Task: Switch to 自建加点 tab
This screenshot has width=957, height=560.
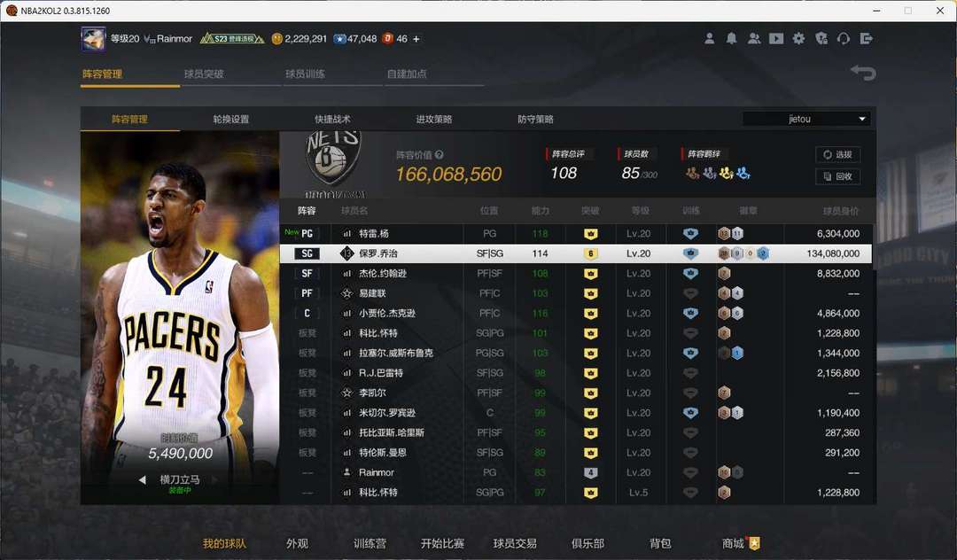Action: pyautogui.click(x=407, y=74)
